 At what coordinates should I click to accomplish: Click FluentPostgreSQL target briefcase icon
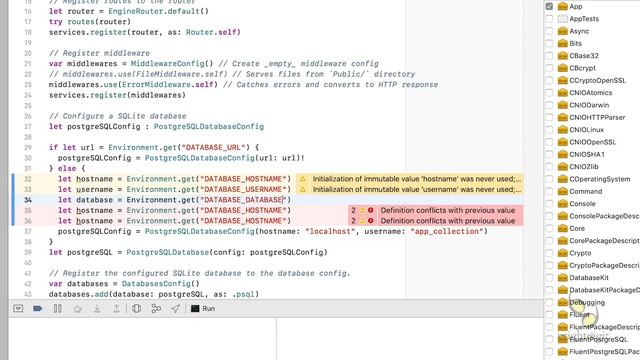tap(563, 339)
